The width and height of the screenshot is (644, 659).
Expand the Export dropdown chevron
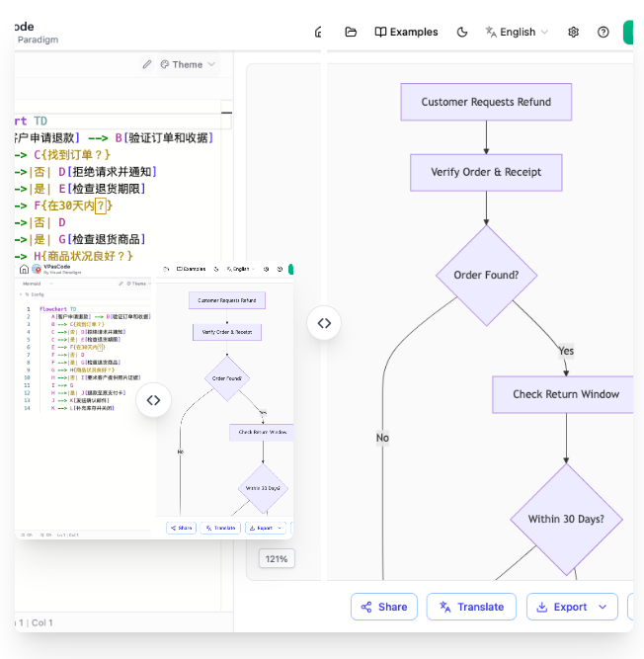pos(603,607)
